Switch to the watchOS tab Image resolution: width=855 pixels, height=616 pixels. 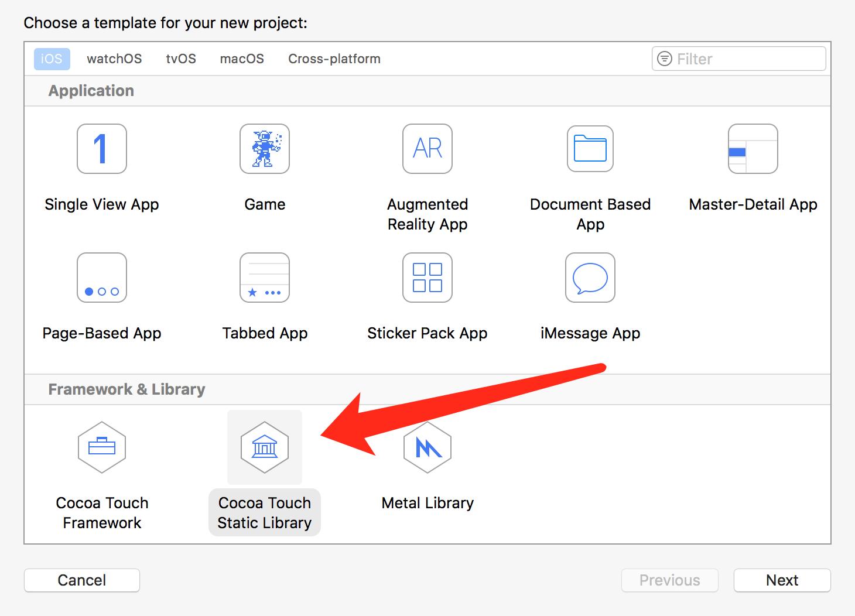point(114,59)
